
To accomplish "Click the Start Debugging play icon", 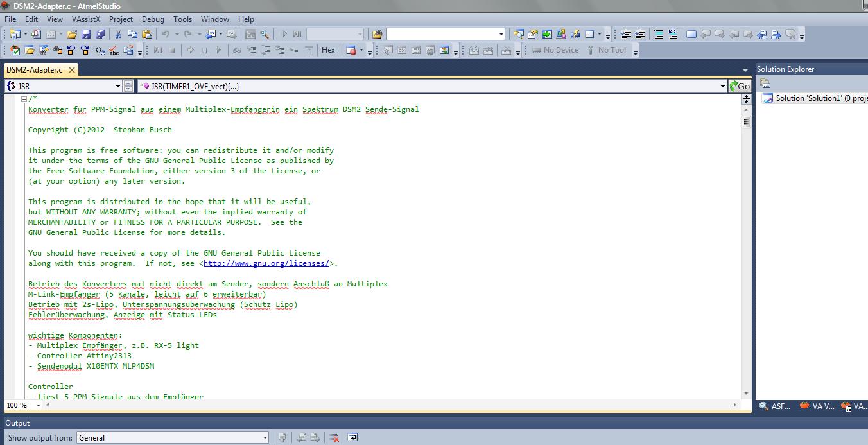I will (284, 34).
